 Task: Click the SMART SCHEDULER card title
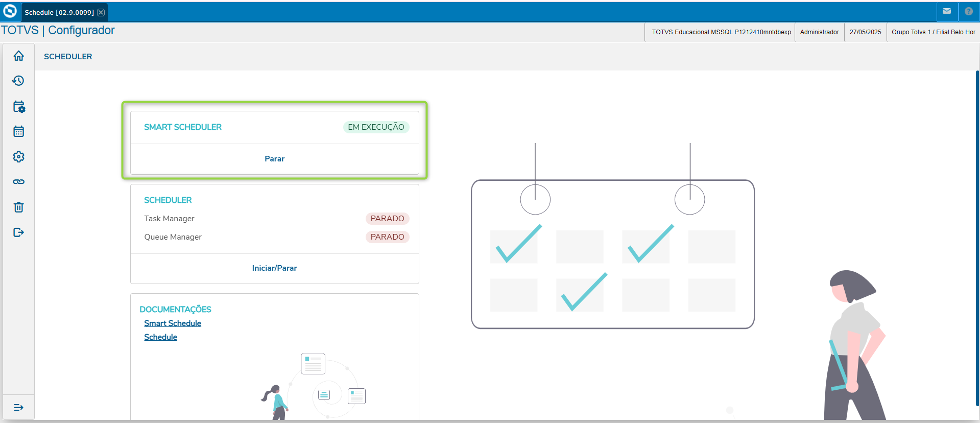tap(183, 127)
